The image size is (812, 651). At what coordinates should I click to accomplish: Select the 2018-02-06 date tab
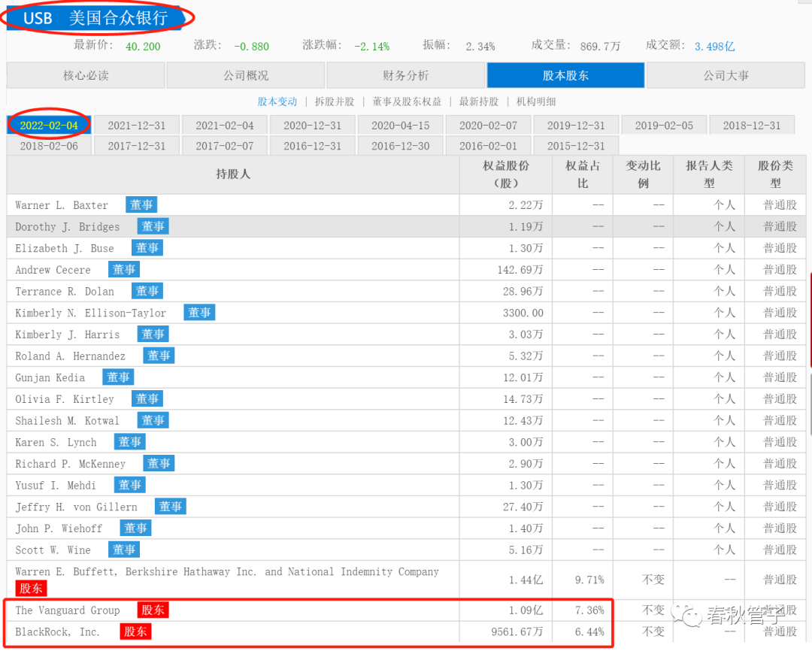coord(49,146)
